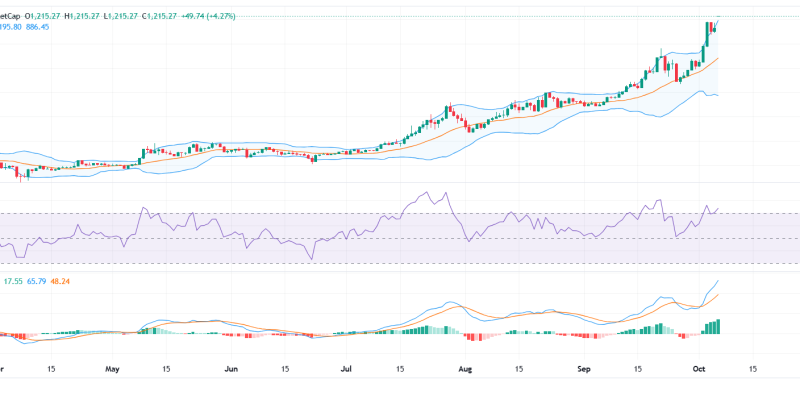The image size is (800, 400).
Task: Click the Oct label on time axis
Action: tap(700, 369)
